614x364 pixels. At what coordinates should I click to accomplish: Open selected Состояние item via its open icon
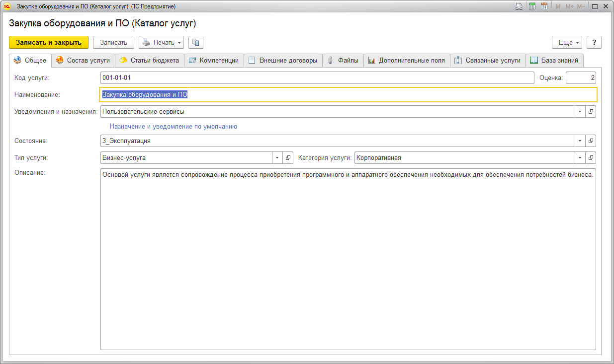[x=591, y=141]
